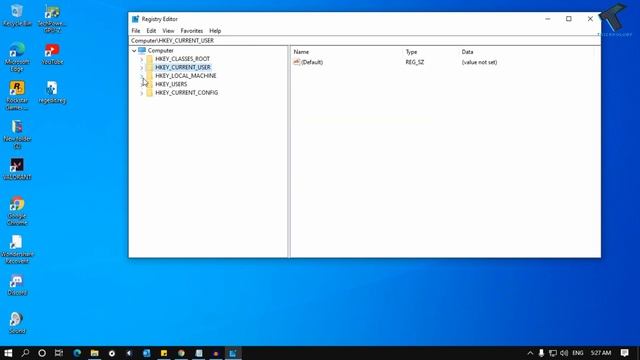The width and height of the screenshot is (640, 360).
Task: Open the Action Center notifications icon
Action: (x=624, y=353)
